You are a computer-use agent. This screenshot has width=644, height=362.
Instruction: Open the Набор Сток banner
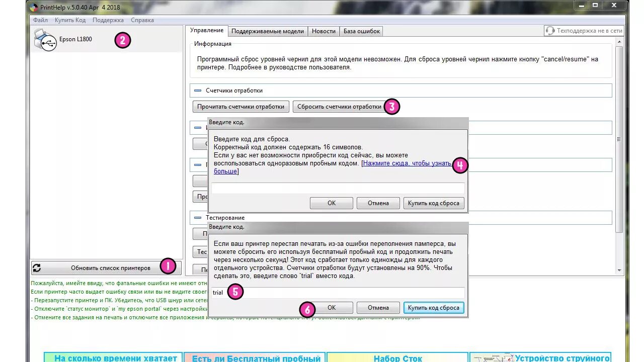click(397, 357)
